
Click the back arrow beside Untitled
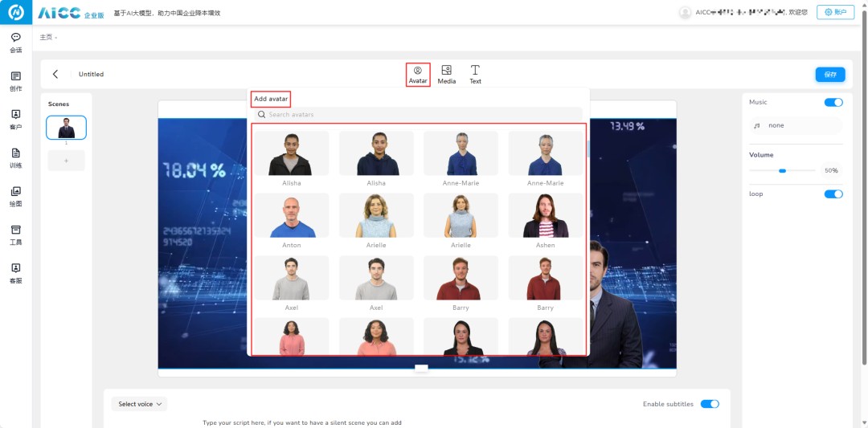pos(55,74)
